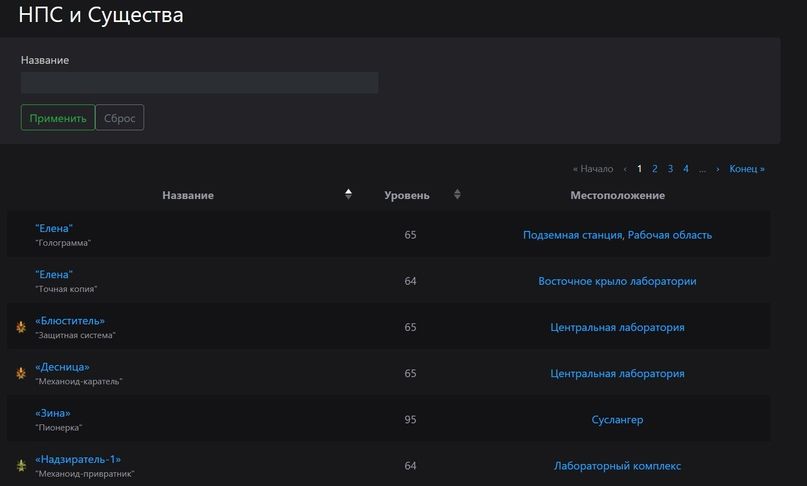The image size is (807, 486).
Task: Open Центральная лаборатория in Десница row
Action: [617, 373]
